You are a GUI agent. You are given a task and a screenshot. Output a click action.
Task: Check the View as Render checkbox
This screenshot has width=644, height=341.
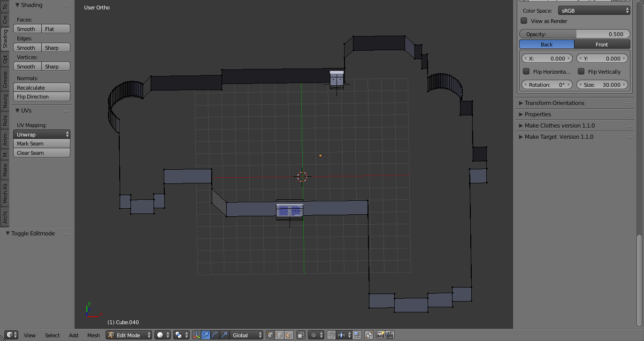pyautogui.click(x=524, y=21)
